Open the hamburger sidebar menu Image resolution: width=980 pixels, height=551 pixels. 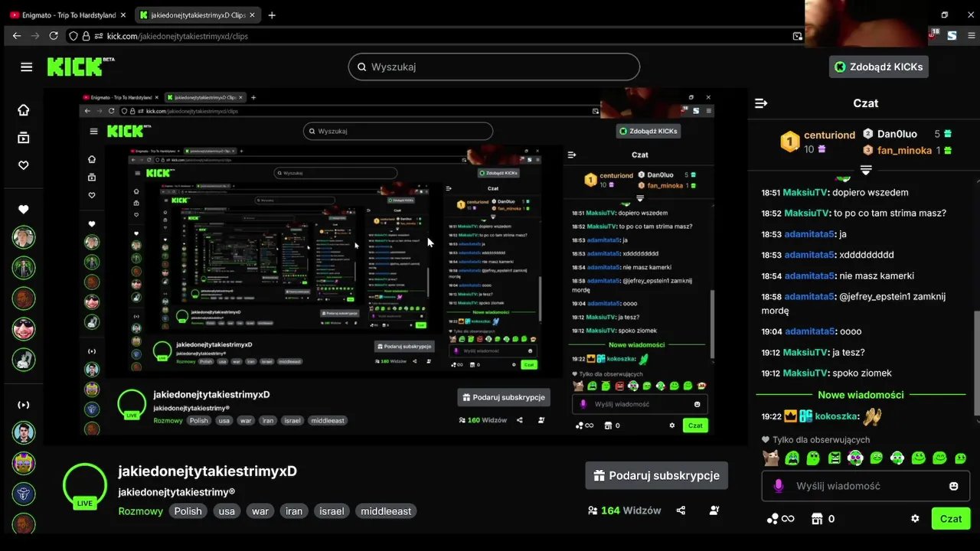27,67
